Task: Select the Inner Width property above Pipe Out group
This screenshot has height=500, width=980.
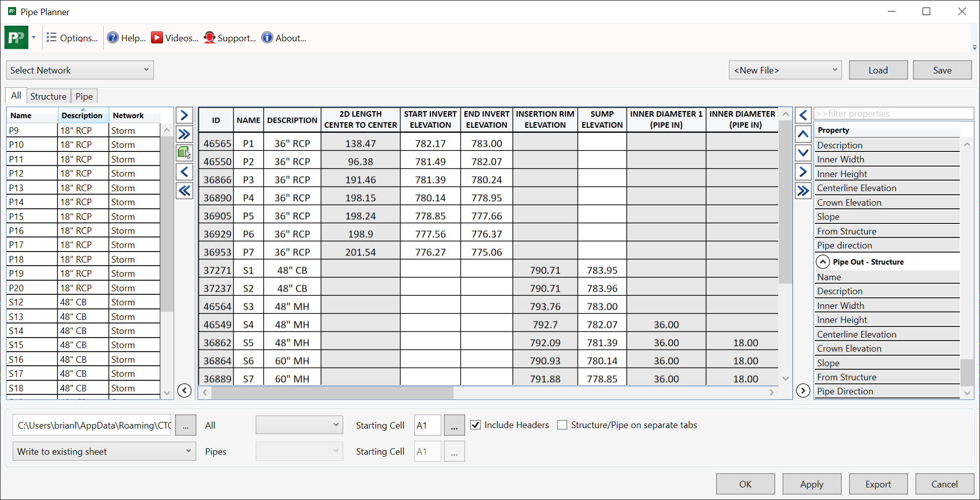Action: click(887, 159)
